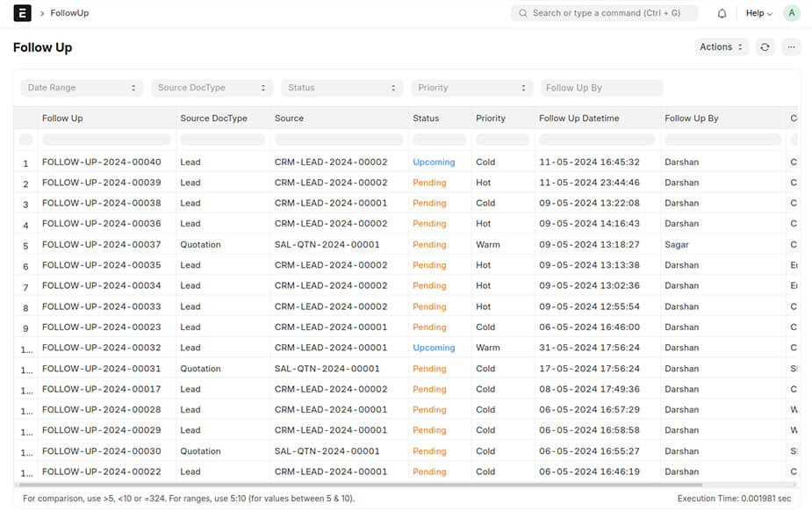Open the three-dots more options menu
Image resolution: width=812 pixels, height=518 pixels.
point(792,47)
